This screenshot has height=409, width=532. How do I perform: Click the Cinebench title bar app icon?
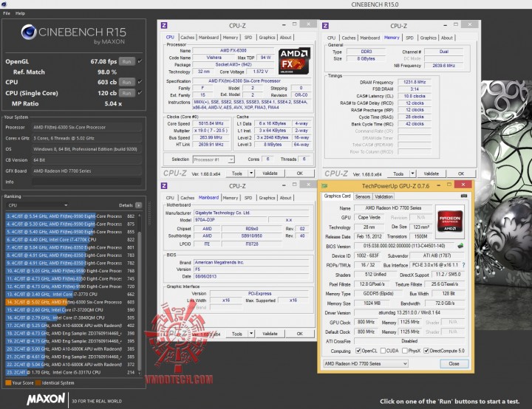4,4
